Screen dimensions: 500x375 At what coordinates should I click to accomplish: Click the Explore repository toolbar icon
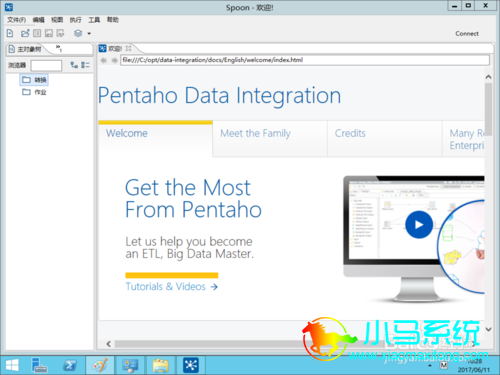pyautogui.click(x=37, y=33)
